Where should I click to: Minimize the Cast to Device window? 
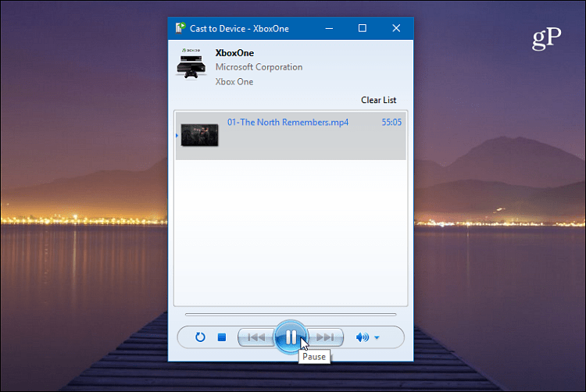329,28
